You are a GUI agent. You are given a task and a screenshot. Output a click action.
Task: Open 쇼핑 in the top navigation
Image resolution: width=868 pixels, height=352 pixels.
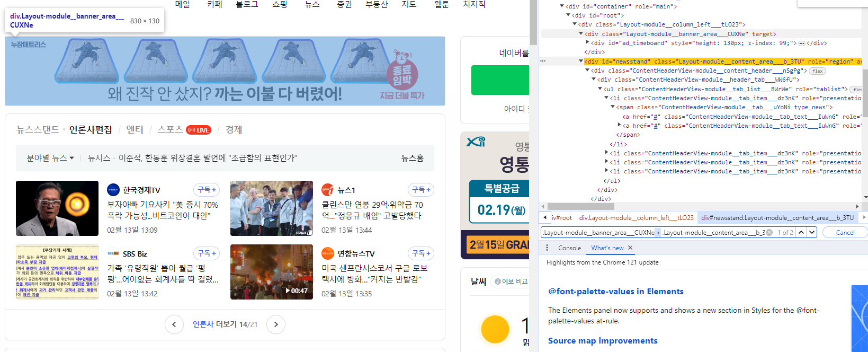point(280,4)
